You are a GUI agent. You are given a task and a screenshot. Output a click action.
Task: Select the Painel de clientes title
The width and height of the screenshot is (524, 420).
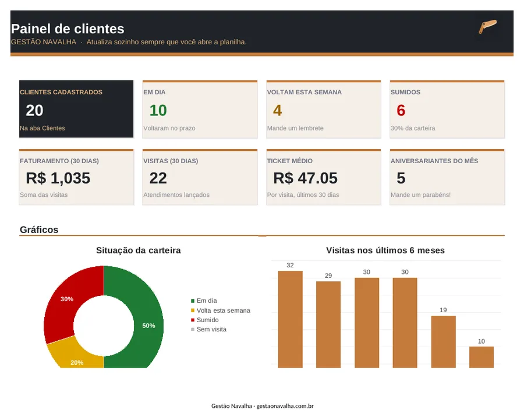coord(68,29)
